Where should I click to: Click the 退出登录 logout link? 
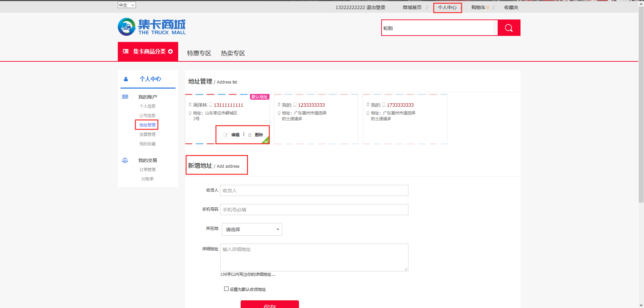pos(376,7)
